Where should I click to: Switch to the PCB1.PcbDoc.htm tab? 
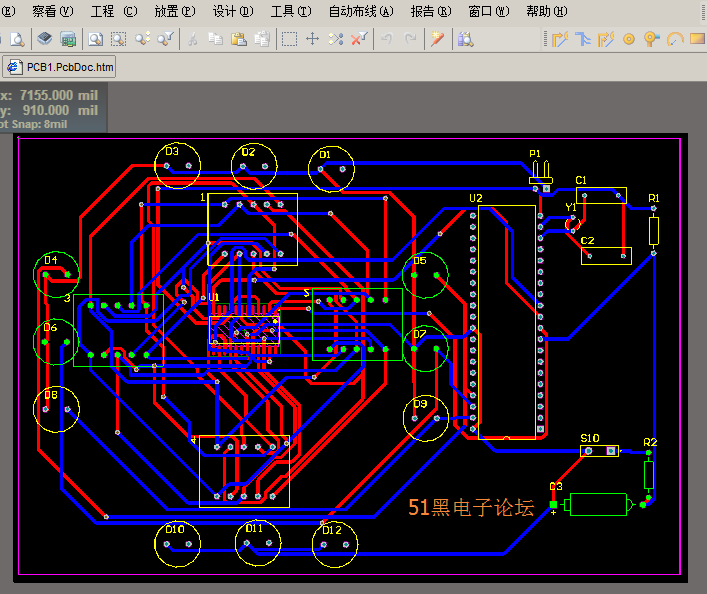[x=60, y=67]
